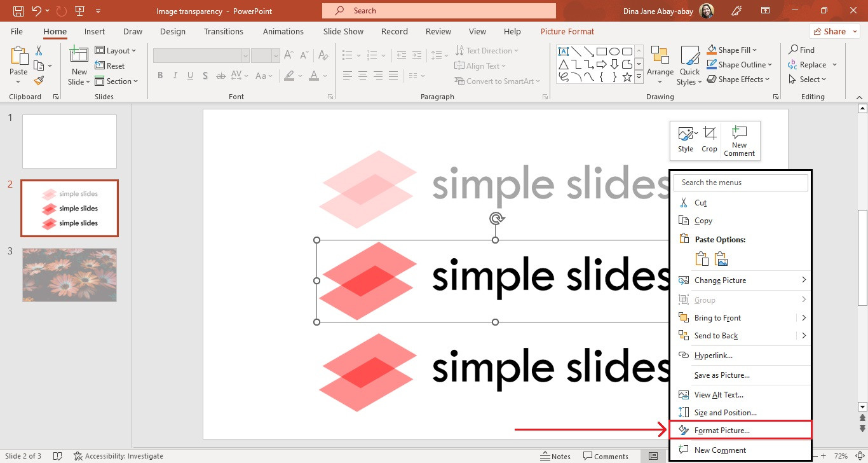
Task: Choose Format Picture from context menu
Action: point(740,430)
